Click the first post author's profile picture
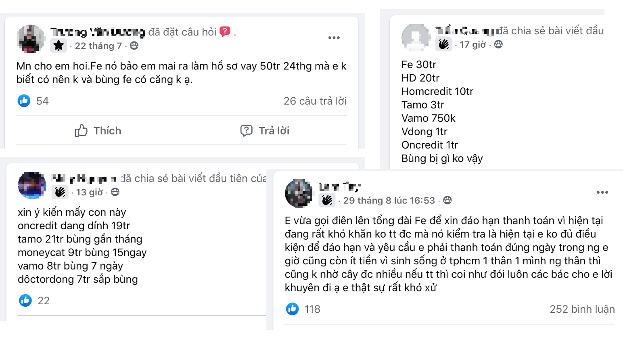Screen dimensions: 623x364 point(31,39)
